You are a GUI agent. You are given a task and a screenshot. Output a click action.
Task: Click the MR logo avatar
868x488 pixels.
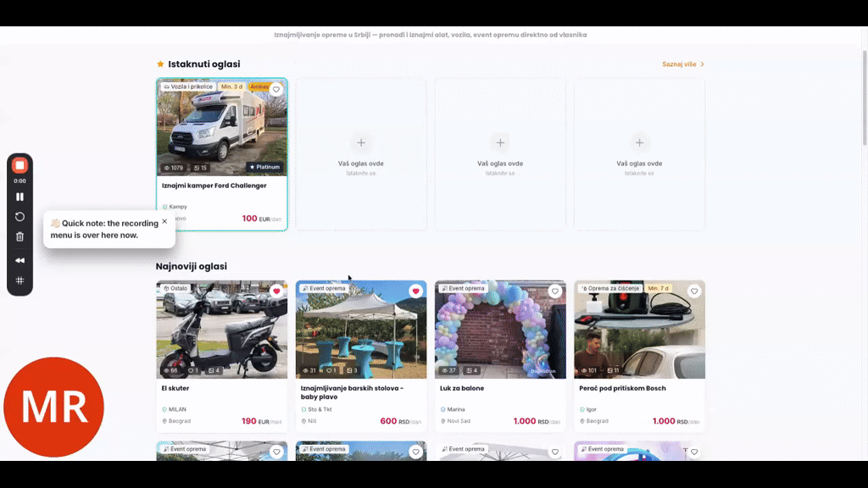coord(53,407)
